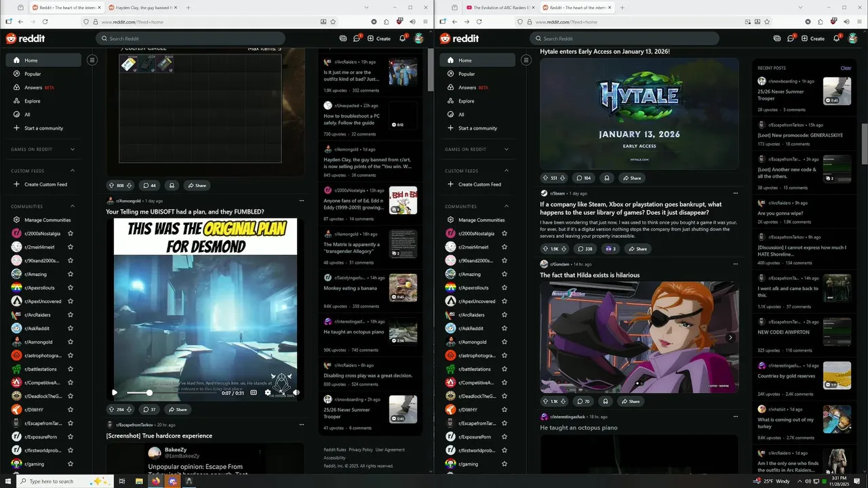Image resolution: width=868 pixels, height=488 pixels.
Task: Collapse navigation sidebar button in right window
Action: 526,60
